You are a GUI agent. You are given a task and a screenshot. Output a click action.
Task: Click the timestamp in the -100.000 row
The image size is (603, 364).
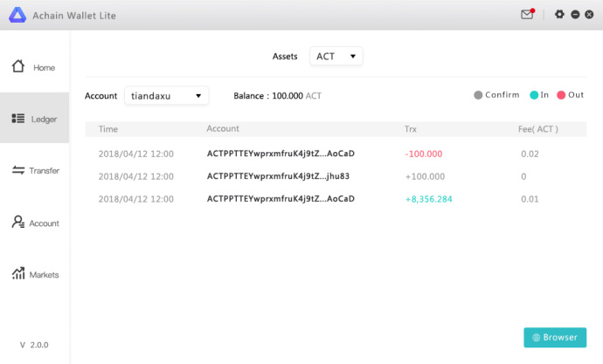point(136,154)
